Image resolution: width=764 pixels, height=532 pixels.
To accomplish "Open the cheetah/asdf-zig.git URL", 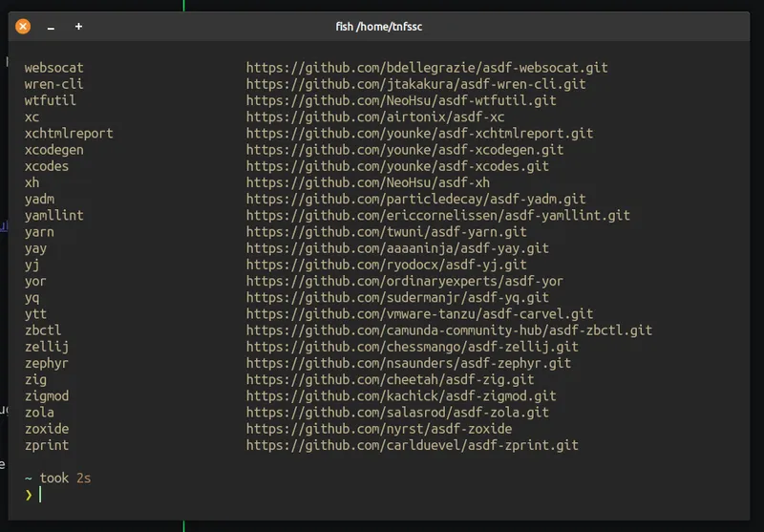I will pos(390,380).
